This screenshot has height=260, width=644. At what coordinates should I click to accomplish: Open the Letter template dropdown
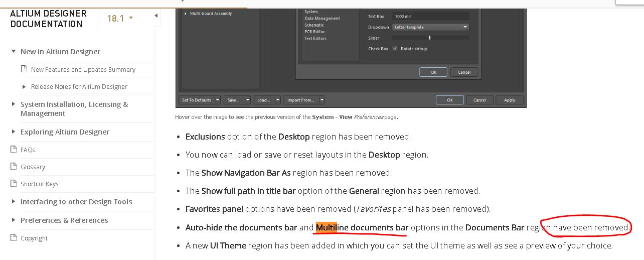click(x=430, y=27)
